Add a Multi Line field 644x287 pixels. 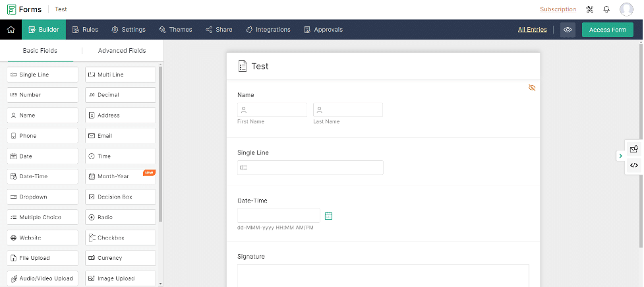pyautogui.click(x=121, y=75)
